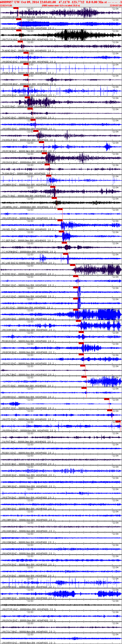Select the UW.HTW EHZ station label

click(x=28, y=564)
